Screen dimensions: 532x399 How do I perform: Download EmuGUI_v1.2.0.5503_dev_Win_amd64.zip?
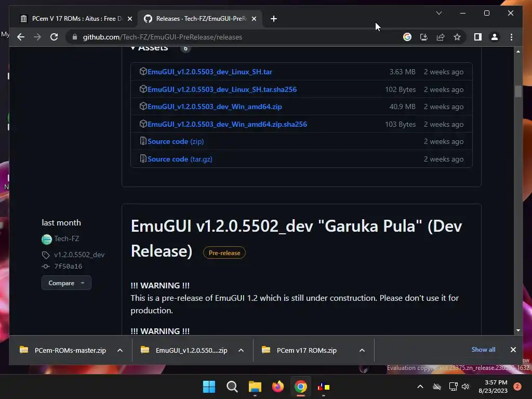pyautogui.click(x=215, y=107)
